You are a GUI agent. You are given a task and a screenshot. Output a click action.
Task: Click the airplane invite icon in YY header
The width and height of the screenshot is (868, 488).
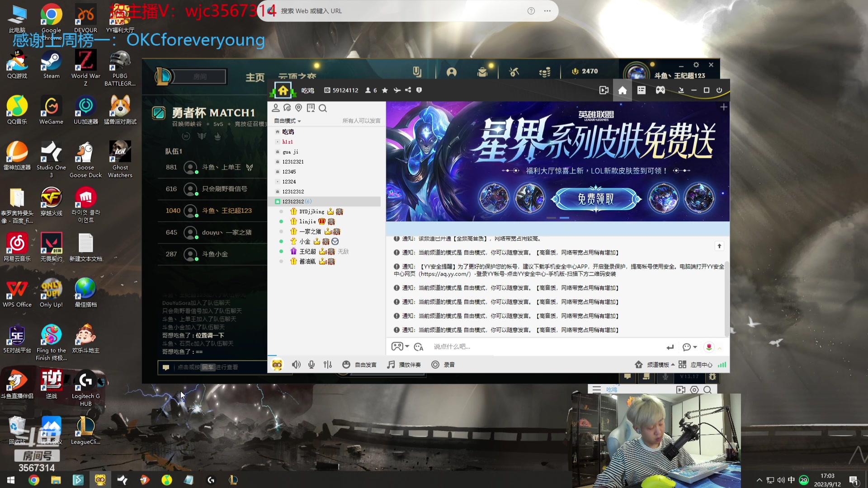click(x=397, y=90)
